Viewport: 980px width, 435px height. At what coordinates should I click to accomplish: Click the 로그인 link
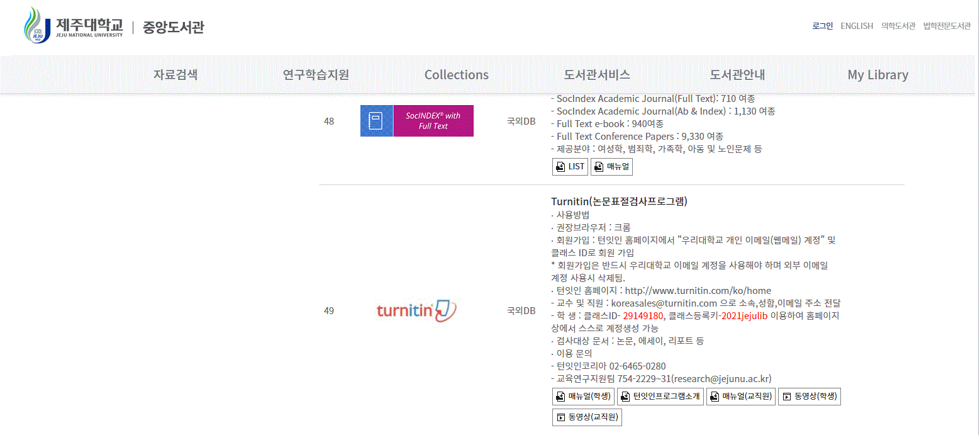tap(822, 26)
